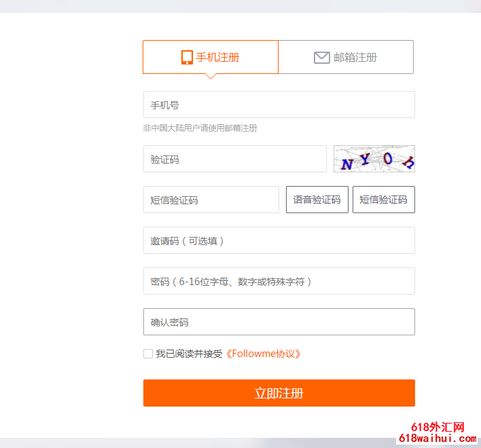Tick the agreement checkbox
The height and width of the screenshot is (448, 481).
148,354
